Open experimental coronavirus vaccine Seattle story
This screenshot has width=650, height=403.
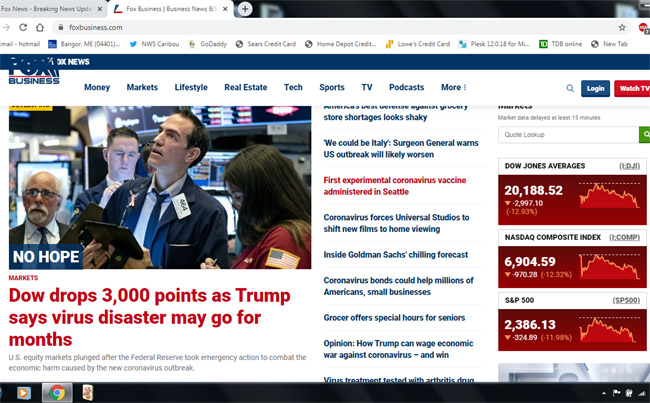(x=395, y=186)
